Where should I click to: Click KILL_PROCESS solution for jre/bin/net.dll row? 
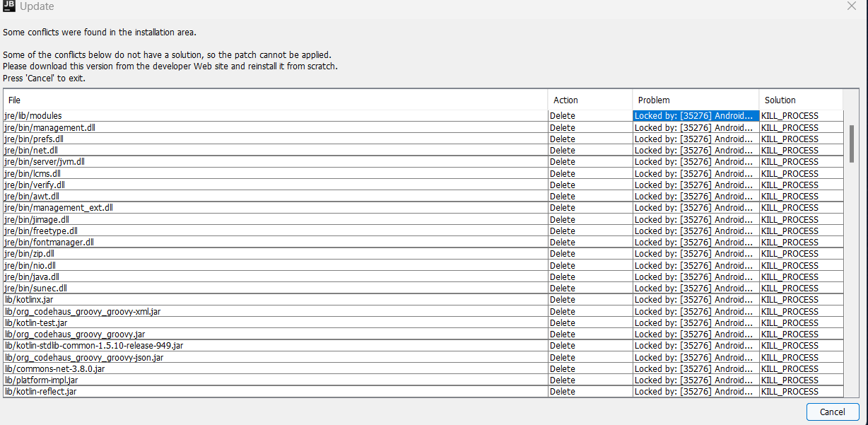click(802, 150)
